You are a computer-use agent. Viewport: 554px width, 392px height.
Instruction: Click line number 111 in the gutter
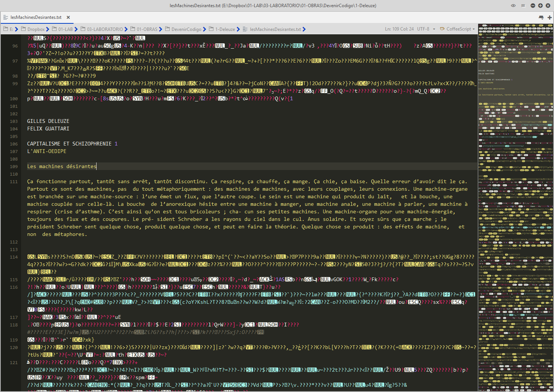[x=14, y=182]
